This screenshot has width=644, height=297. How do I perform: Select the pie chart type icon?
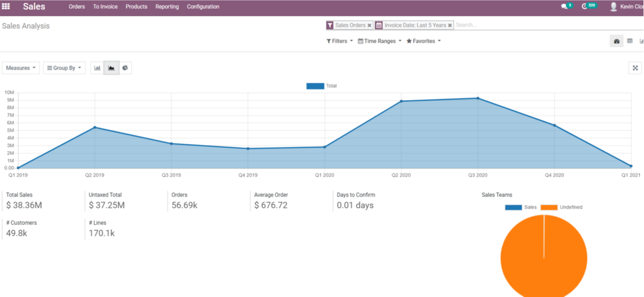(x=125, y=68)
